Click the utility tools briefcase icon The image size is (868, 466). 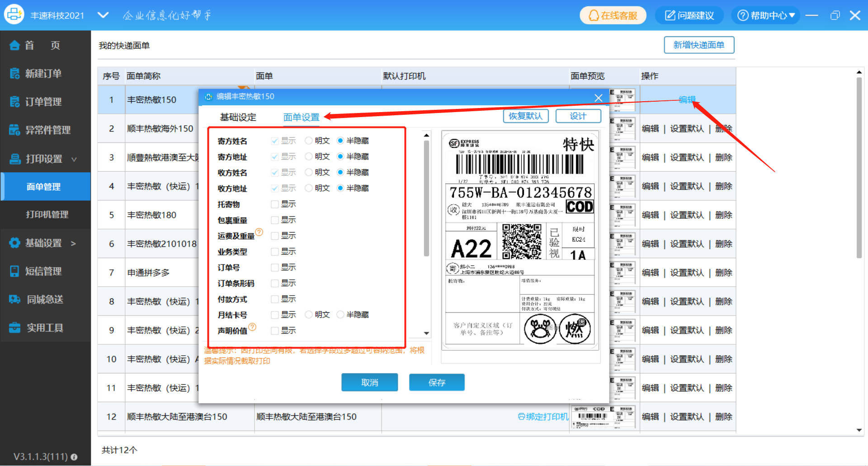point(15,328)
